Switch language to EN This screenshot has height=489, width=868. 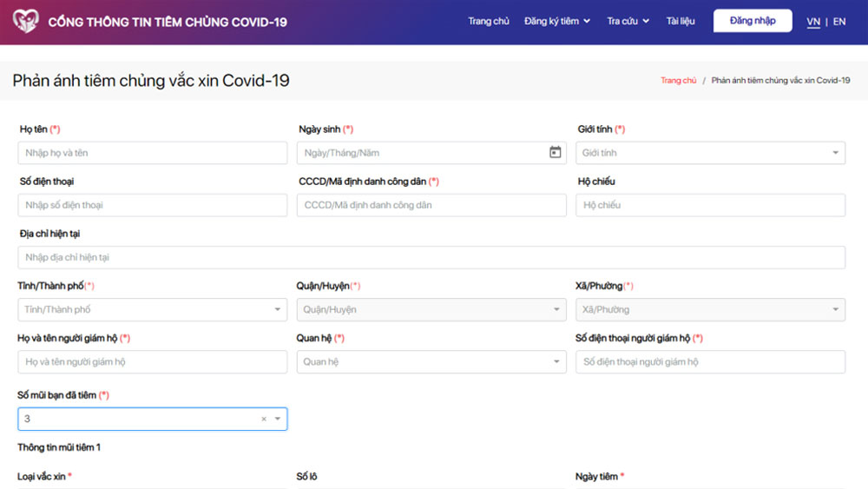click(839, 22)
